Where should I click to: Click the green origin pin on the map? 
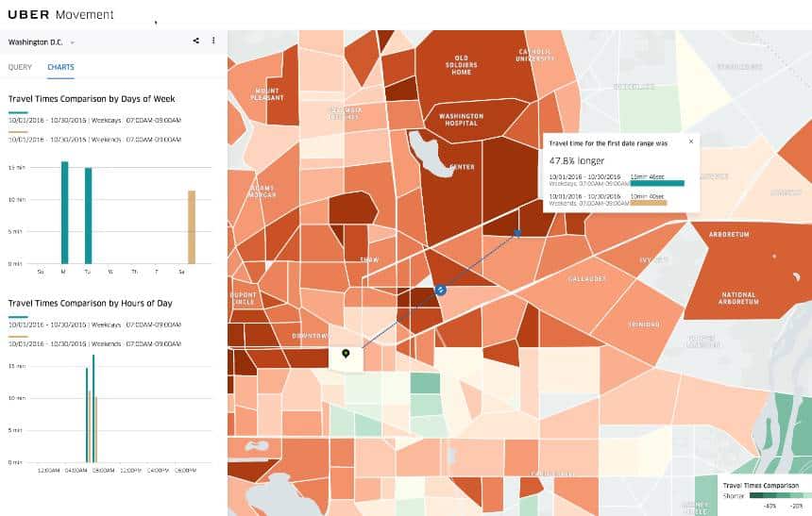(346, 354)
